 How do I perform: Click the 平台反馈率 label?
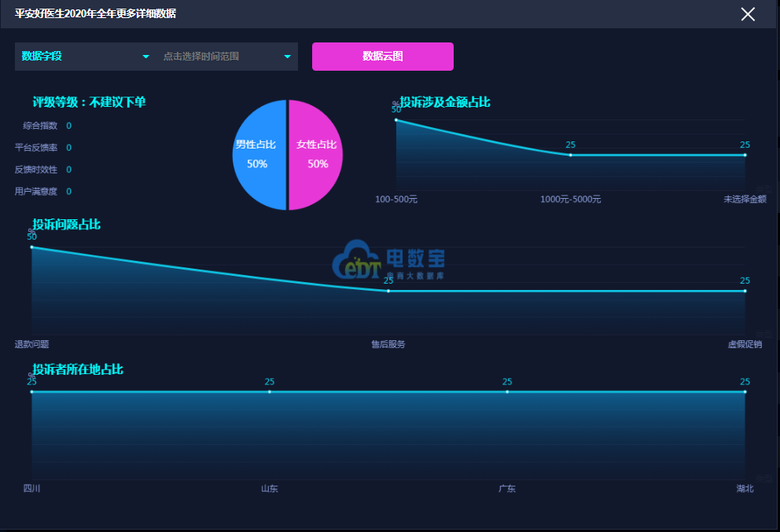click(x=36, y=148)
